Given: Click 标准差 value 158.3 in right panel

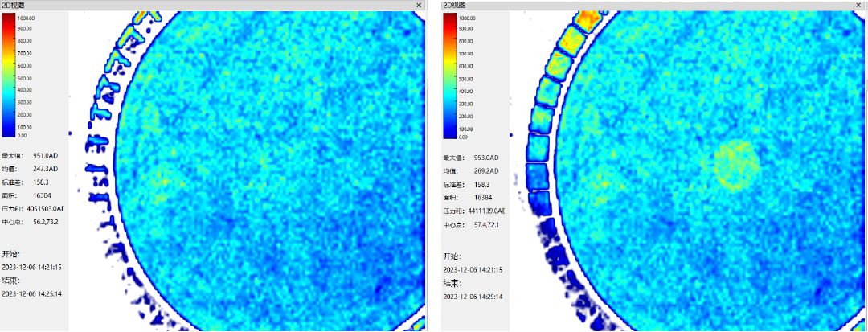Looking at the screenshot, I should click(483, 185).
